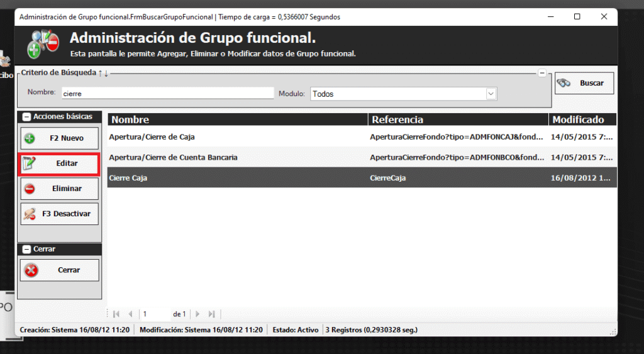Advance to next page in pager

(x=197, y=314)
